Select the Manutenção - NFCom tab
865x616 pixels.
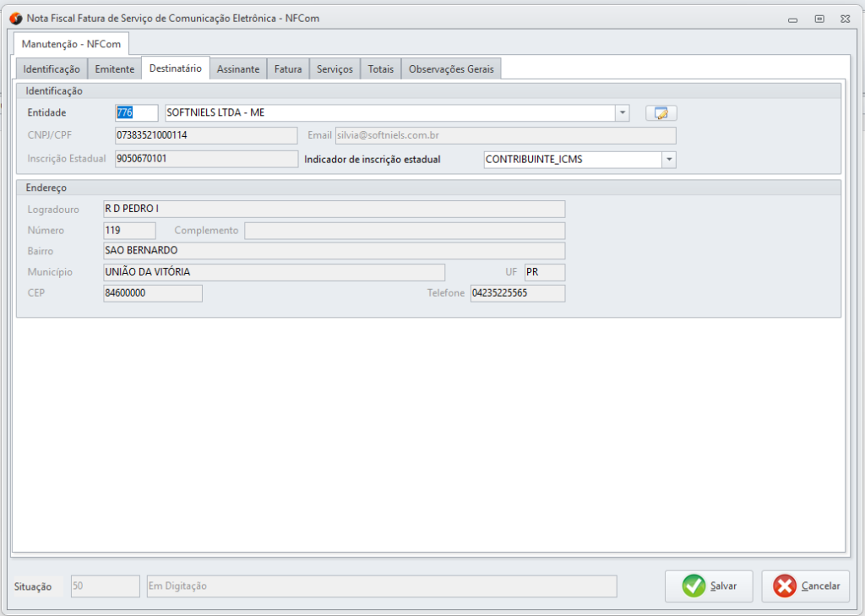click(x=72, y=44)
